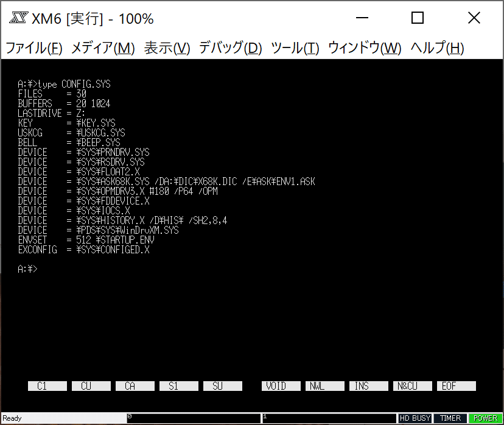
Task: Click the '¥SYS¥RSDRV.SYS' device line
Action: coord(82,162)
